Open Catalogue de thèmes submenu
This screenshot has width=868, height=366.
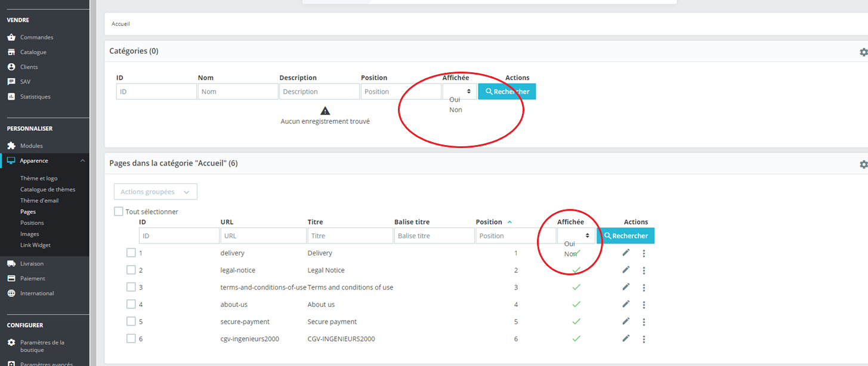(x=48, y=189)
